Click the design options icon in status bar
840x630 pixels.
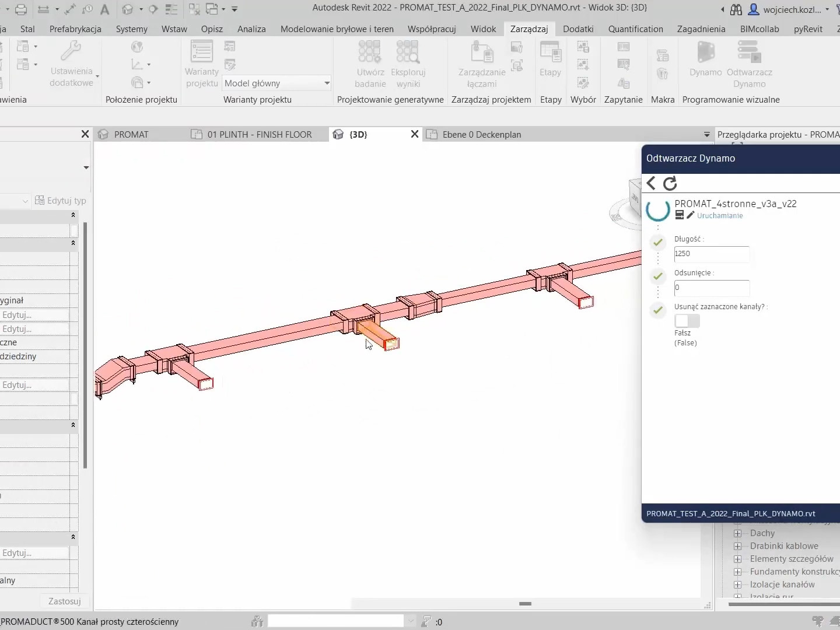tap(818, 622)
